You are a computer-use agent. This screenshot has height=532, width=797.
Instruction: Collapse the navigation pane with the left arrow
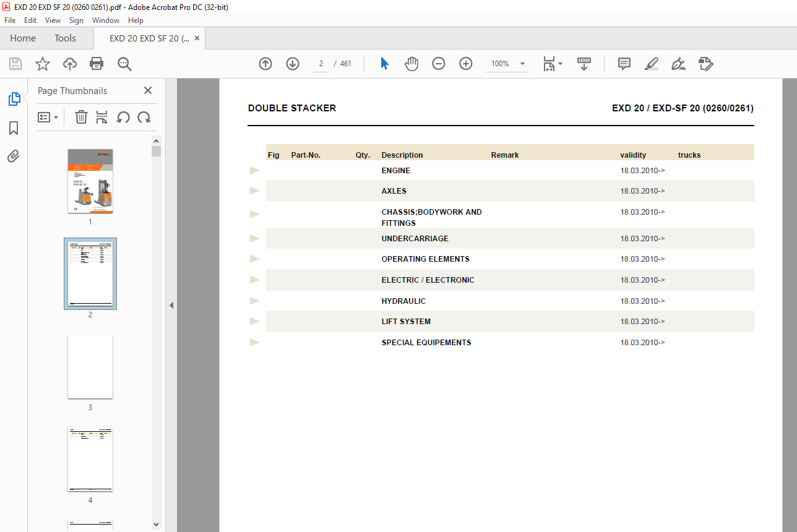171,305
